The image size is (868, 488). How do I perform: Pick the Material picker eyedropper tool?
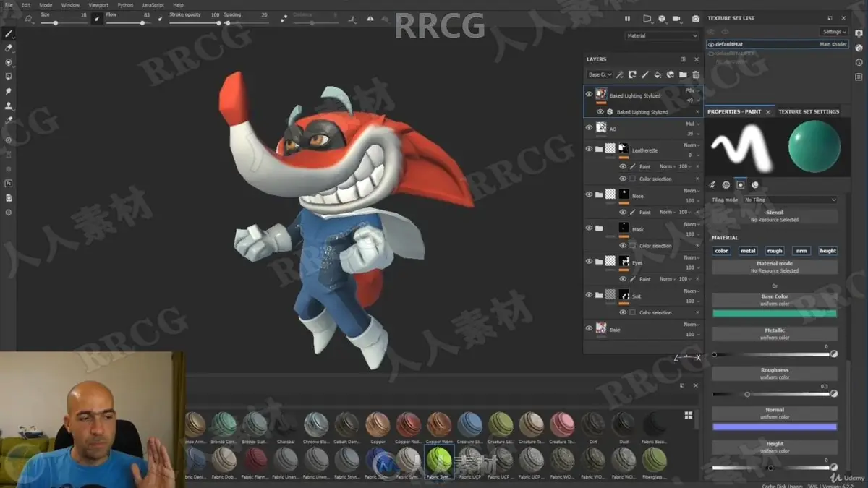(9, 120)
